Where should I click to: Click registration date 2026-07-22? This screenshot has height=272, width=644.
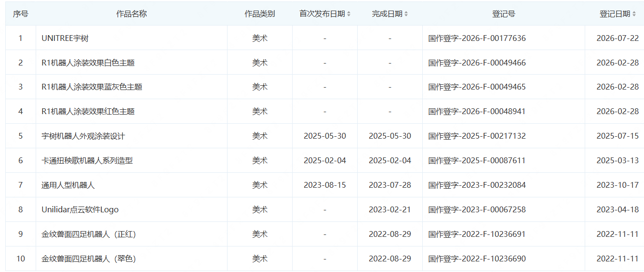coord(617,38)
